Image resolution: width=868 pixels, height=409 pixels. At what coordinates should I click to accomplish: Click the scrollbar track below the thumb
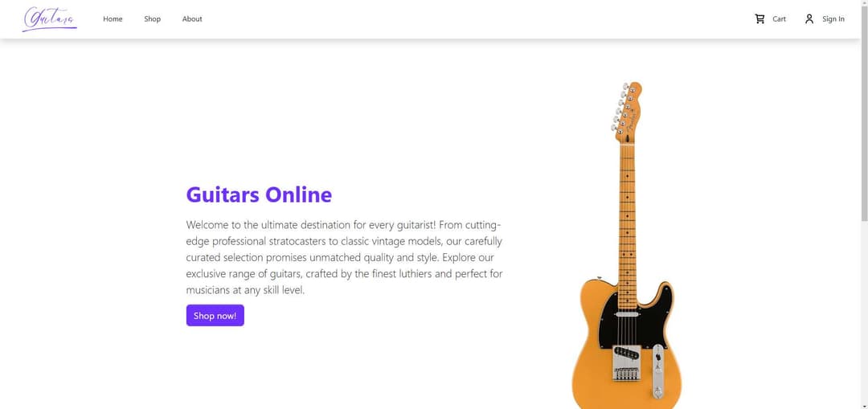pyautogui.click(x=864, y=321)
